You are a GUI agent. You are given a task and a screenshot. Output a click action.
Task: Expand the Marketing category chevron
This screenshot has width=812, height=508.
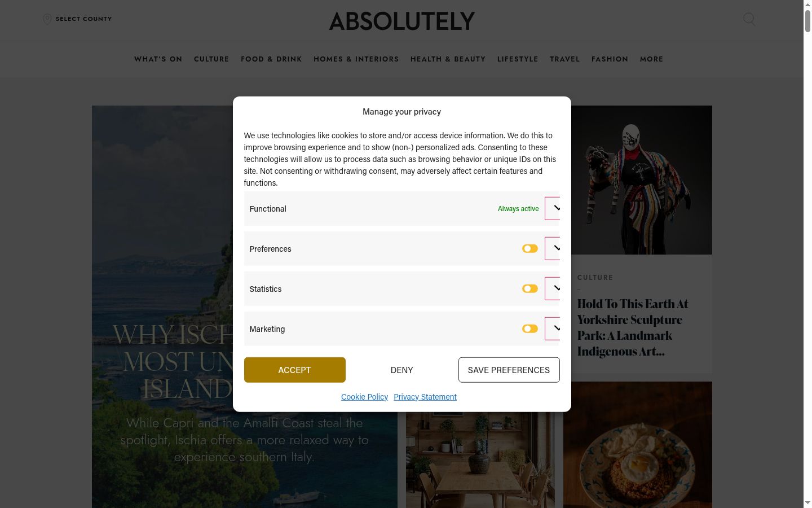553,329
